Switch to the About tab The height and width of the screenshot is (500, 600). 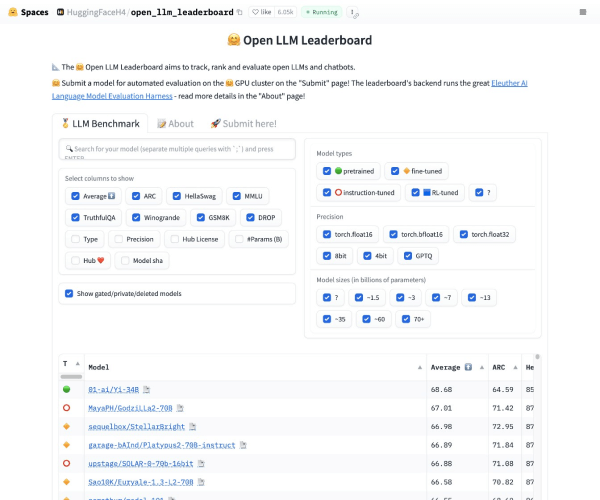tap(175, 124)
